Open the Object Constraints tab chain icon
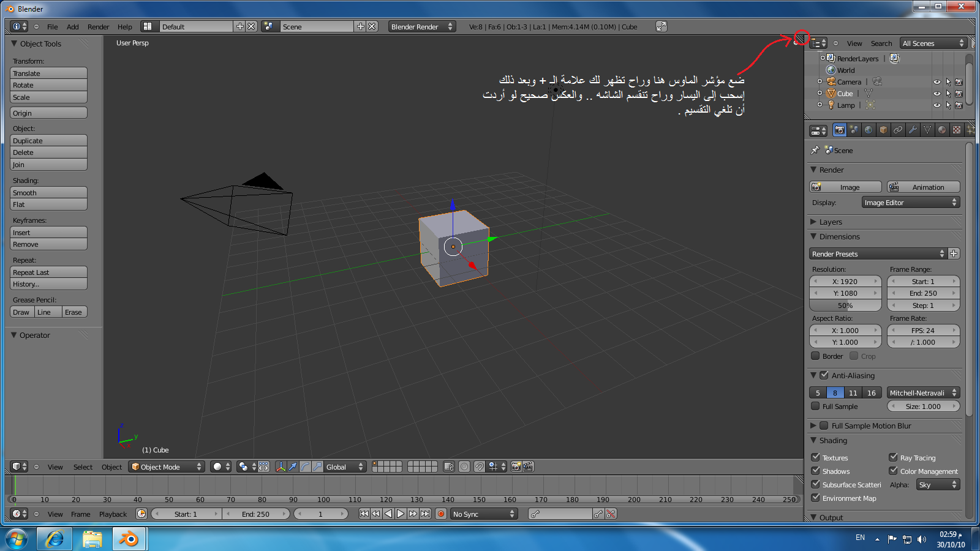 coord(898,130)
